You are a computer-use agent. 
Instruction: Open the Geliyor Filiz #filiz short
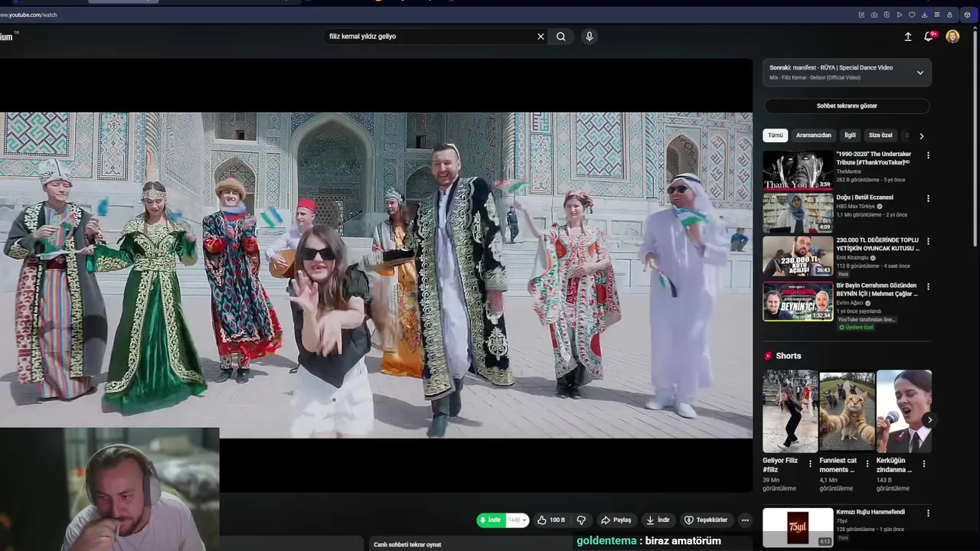[x=790, y=412]
